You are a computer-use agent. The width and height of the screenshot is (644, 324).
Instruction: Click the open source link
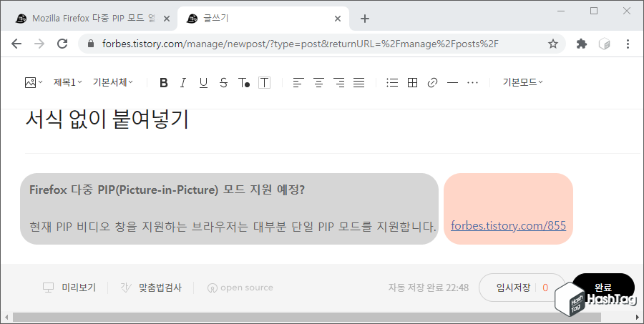pyautogui.click(x=240, y=288)
